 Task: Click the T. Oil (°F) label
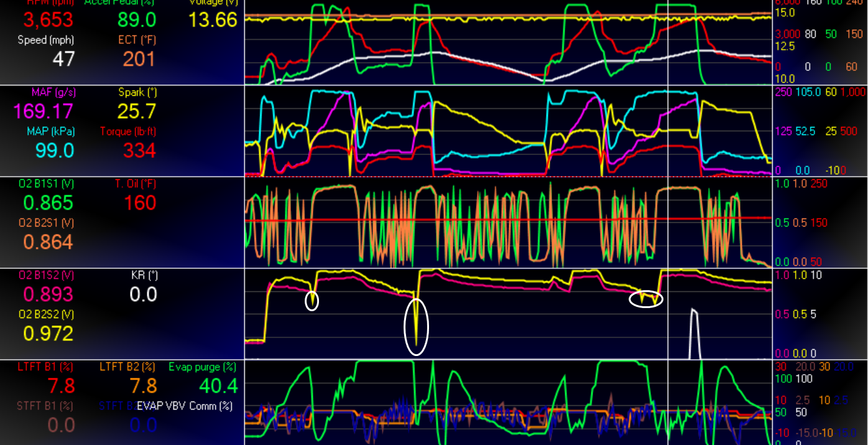coord(137,183)
